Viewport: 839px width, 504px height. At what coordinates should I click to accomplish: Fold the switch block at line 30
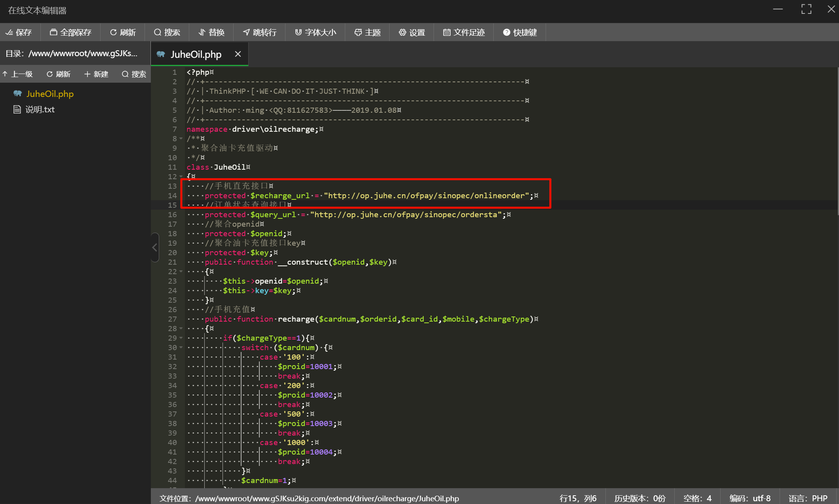click(x=181, y=347)
